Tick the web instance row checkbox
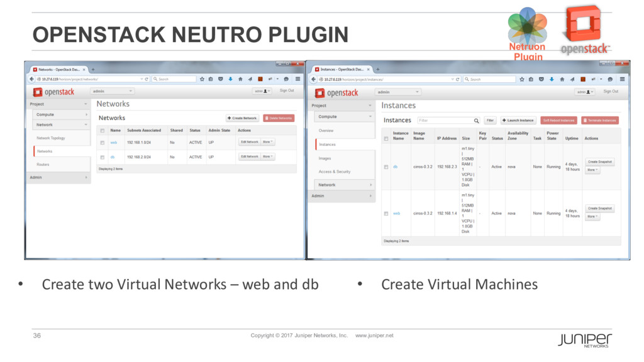This screenshot has height=362, width=644. tap(386, 214)
